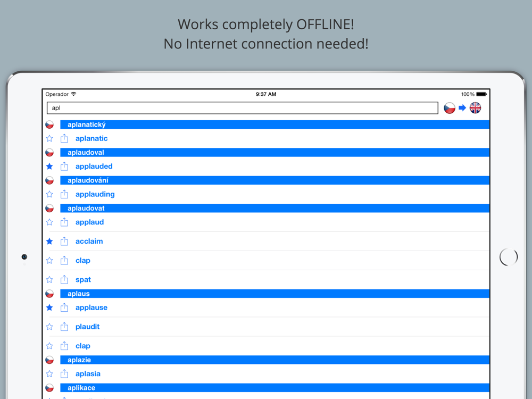This screenshot has width=532, height=399.
Task: Select the 'aplaudovat' word header
Action: 275,209
